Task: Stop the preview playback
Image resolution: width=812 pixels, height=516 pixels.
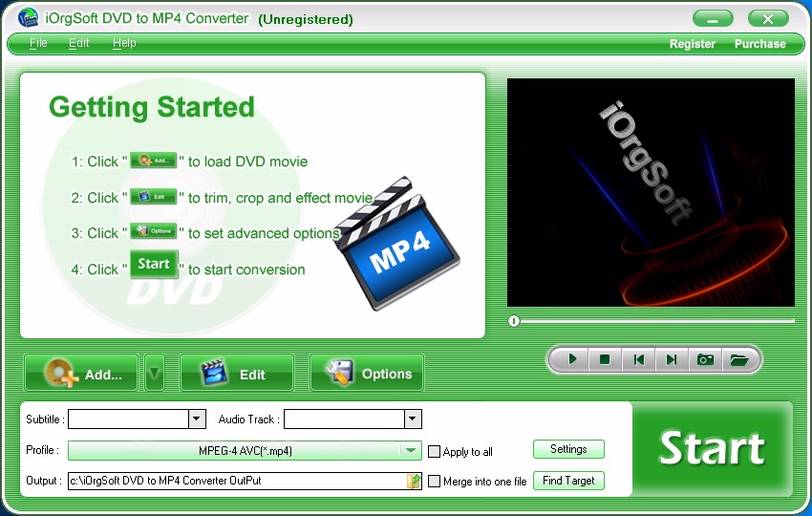Action: (605, 359)
